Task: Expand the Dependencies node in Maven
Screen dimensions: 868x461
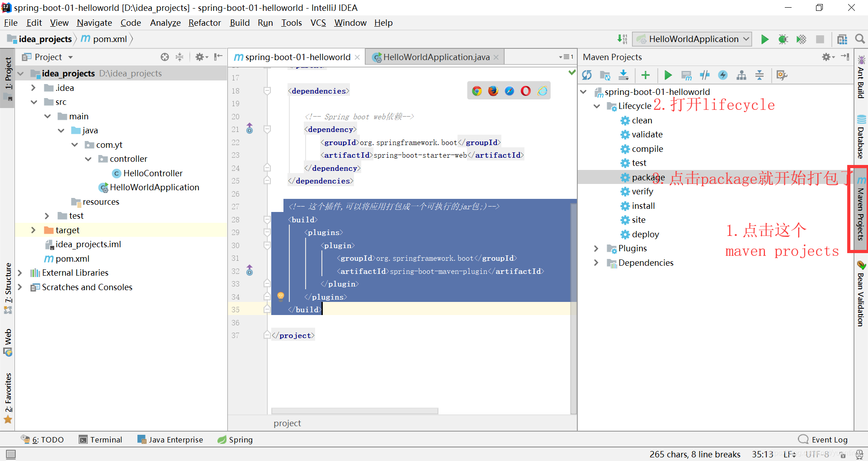Action: click(596, 263)
